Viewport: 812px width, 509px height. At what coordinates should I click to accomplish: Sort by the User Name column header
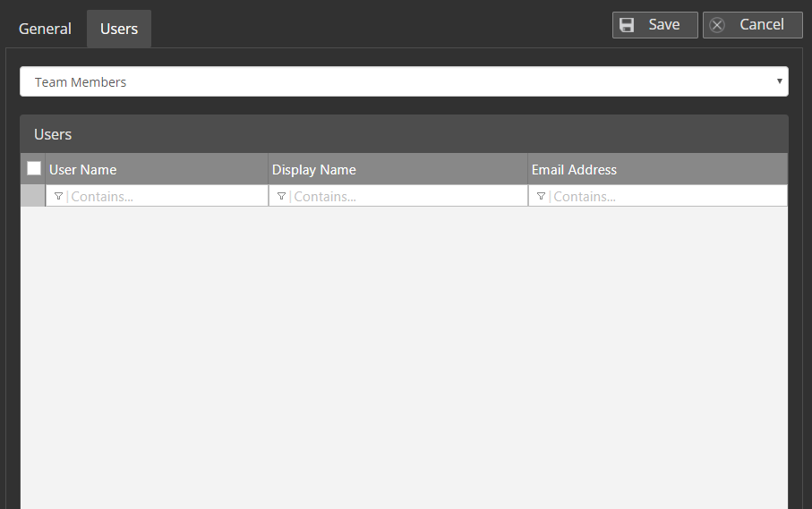click(x=157, y=169)
